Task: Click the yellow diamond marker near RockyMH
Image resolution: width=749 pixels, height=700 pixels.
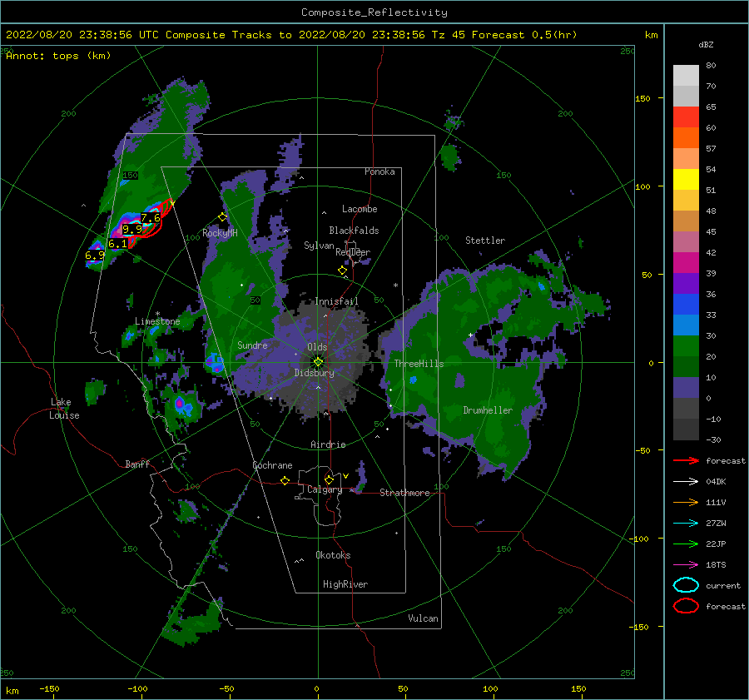Action: tap(222, 217)
